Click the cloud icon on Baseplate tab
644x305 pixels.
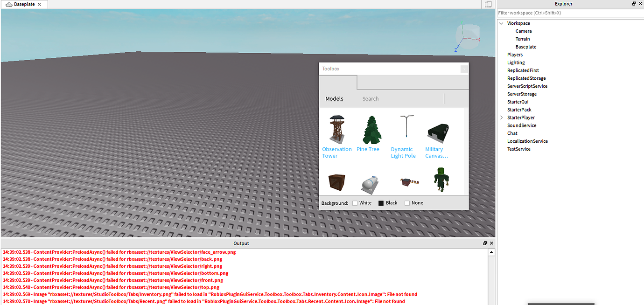9,4
